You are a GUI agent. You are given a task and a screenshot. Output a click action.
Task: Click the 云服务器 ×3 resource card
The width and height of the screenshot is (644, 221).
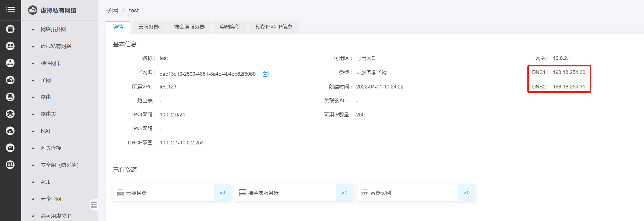172,193
